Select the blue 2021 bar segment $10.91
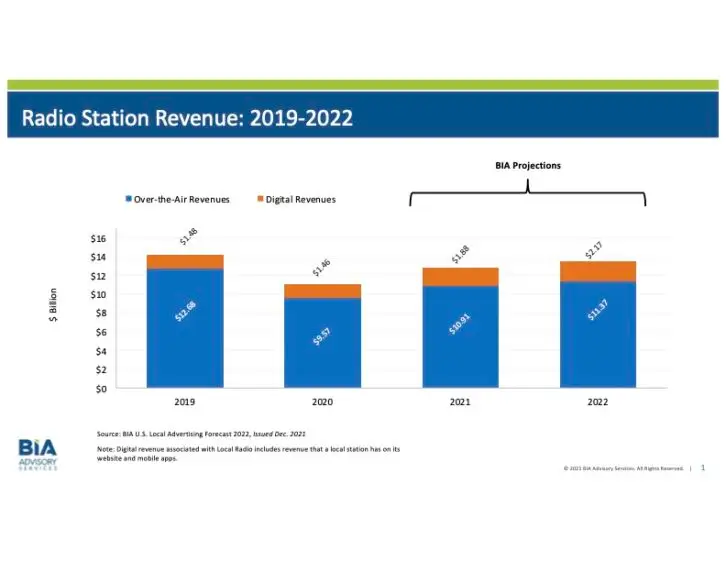This screenshot has width=726, height=561. coord(461,337)
